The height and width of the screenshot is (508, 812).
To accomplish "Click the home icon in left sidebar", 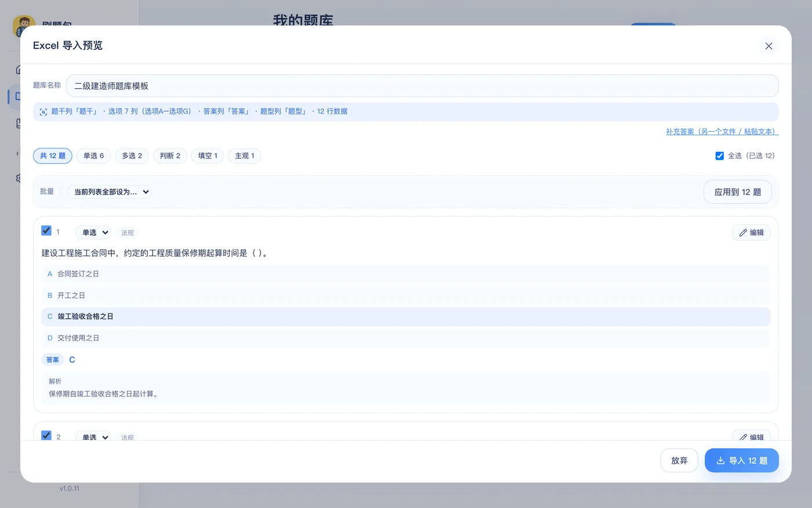I will (19, 69).
